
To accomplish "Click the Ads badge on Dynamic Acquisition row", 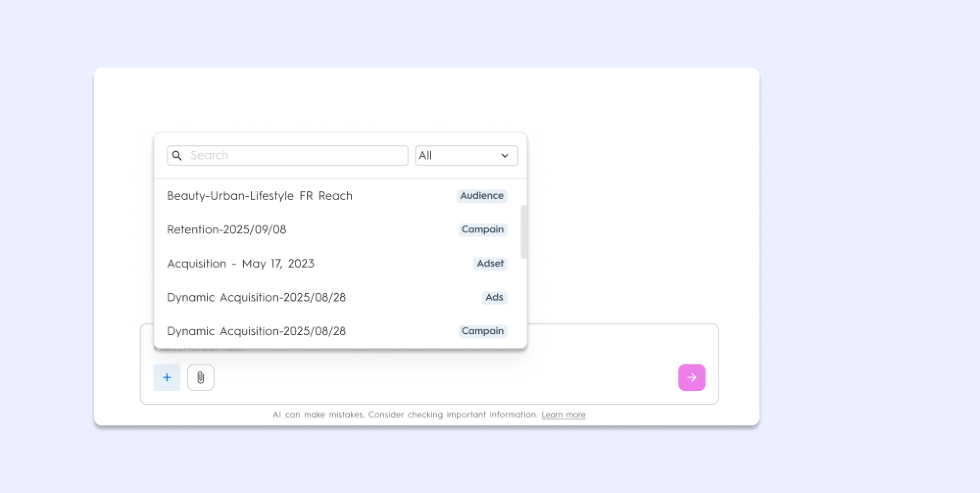I will pyautogui.click(x=494, y=297).
